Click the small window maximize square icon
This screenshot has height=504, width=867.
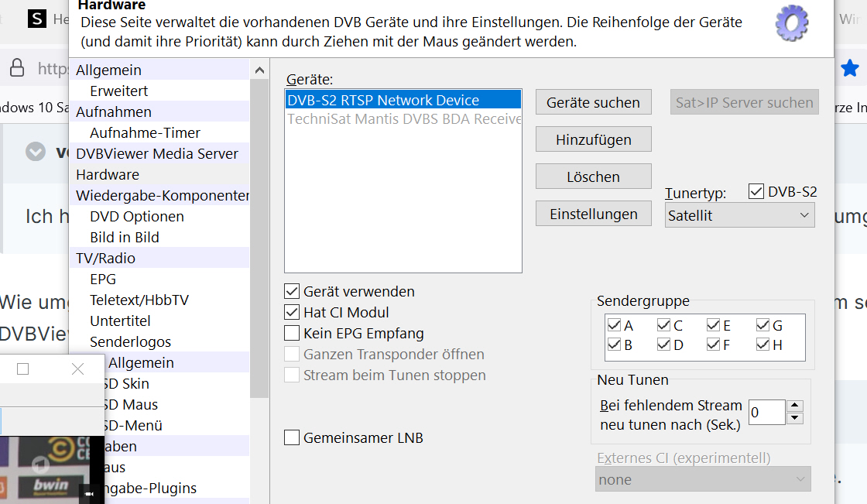22,369
